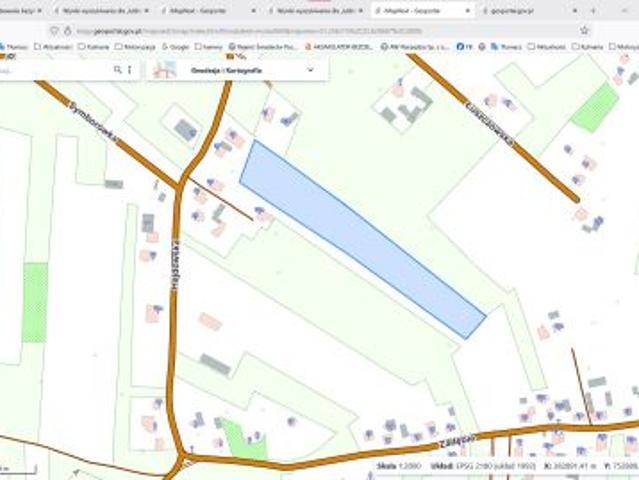Click the shield tracking-protection icon in address bar
Screen dimensions: 639x480
click(x=54, y=31)
